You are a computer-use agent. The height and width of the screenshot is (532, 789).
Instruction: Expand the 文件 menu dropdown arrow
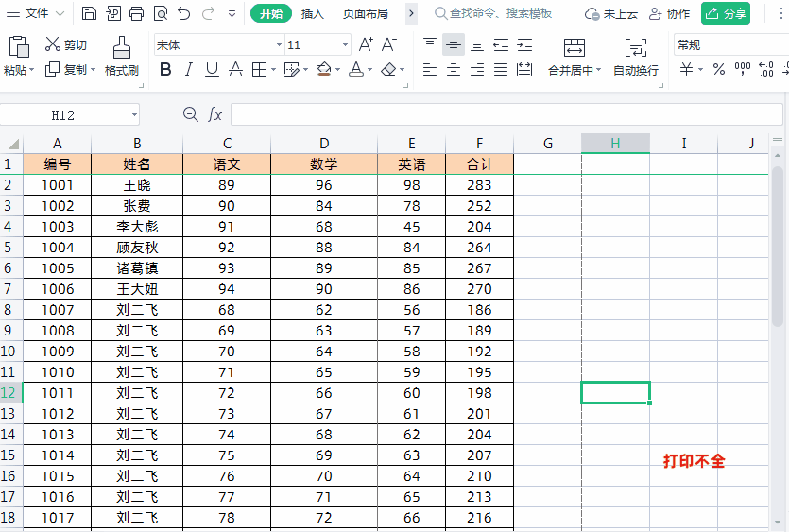[60, 13]
